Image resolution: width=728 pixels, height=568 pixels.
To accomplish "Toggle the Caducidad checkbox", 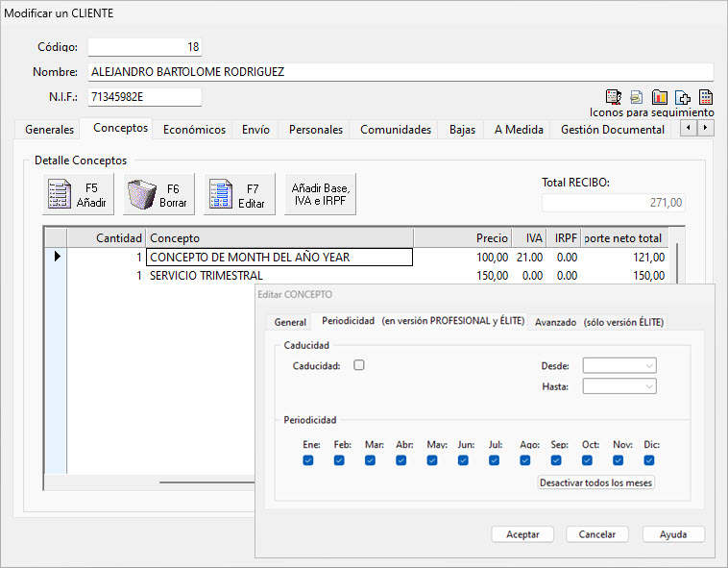I will pos(359,365).
